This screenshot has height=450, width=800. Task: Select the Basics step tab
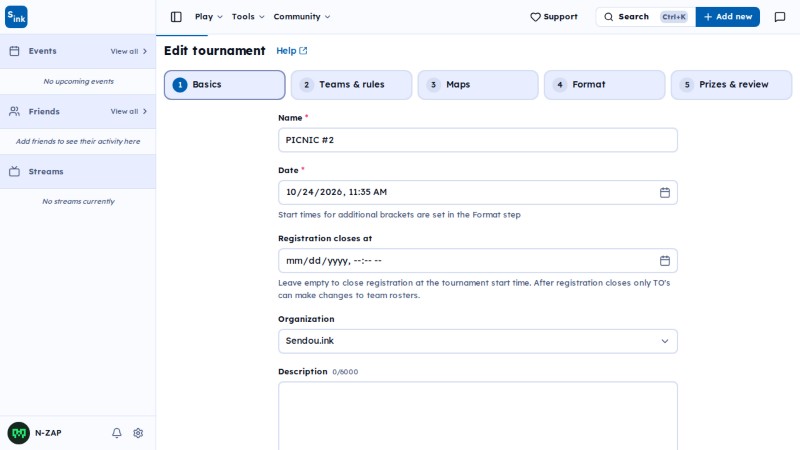click(224, 85)
